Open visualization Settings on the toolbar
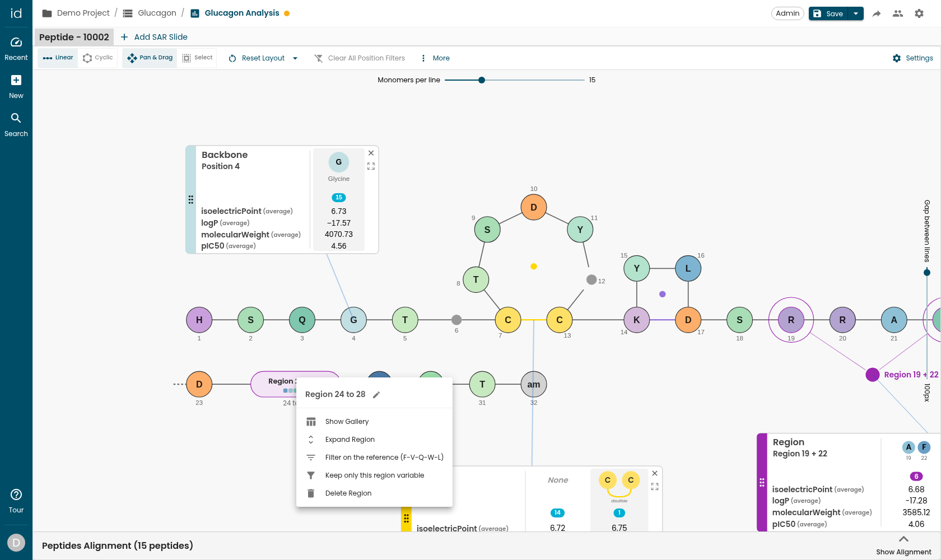This screenshot has width=941, height=560. click(x=912, y=58)
